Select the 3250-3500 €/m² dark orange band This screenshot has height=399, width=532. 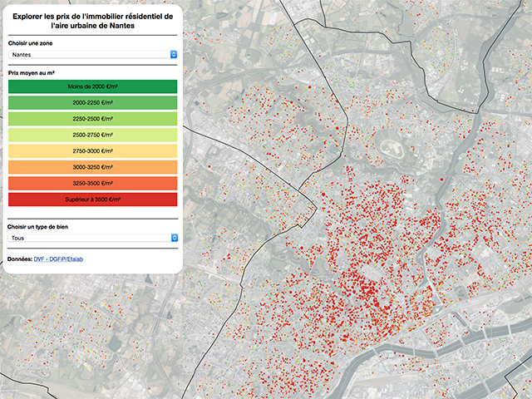click(91, 183)
